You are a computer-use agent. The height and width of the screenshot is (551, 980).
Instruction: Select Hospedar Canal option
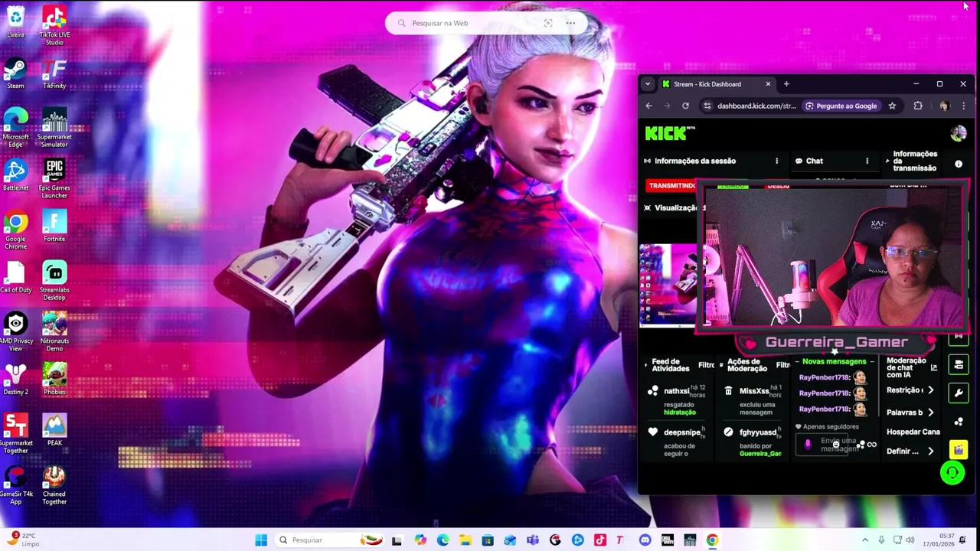[x=913, y=432]
